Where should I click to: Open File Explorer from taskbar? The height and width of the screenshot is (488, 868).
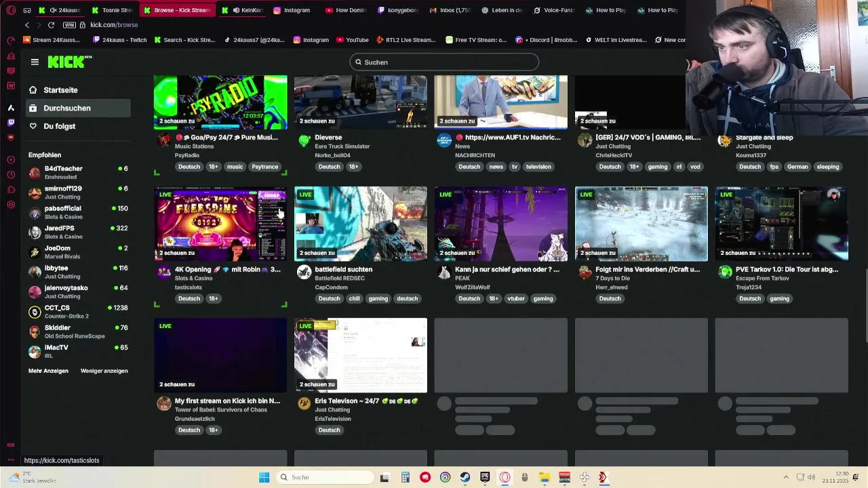click(x=545, y=477)
